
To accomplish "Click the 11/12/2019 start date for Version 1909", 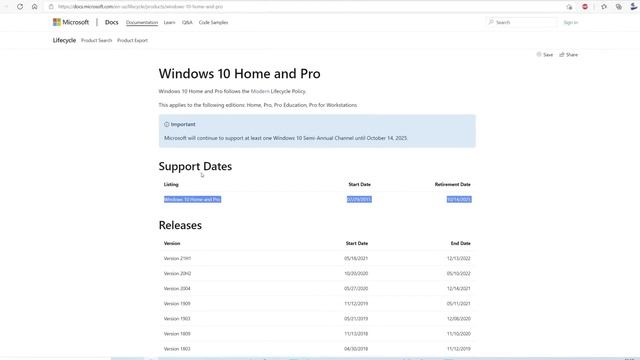I will click(356, 304).
